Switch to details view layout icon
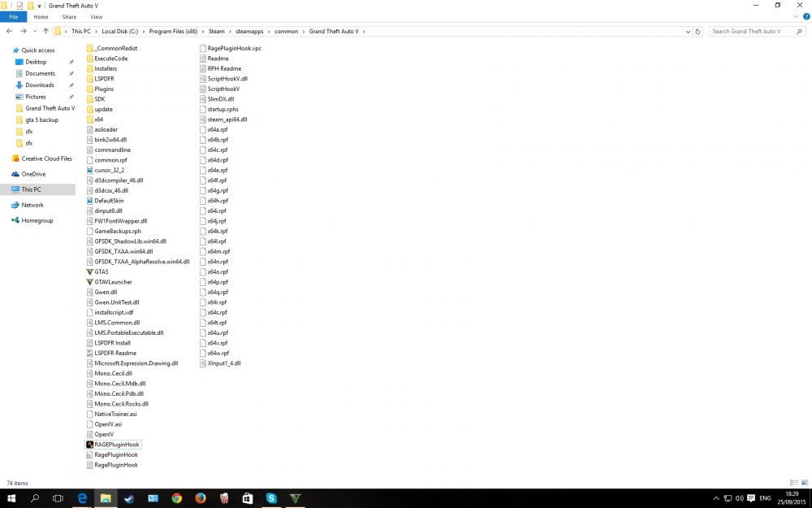812x508 pixels. 794,483
